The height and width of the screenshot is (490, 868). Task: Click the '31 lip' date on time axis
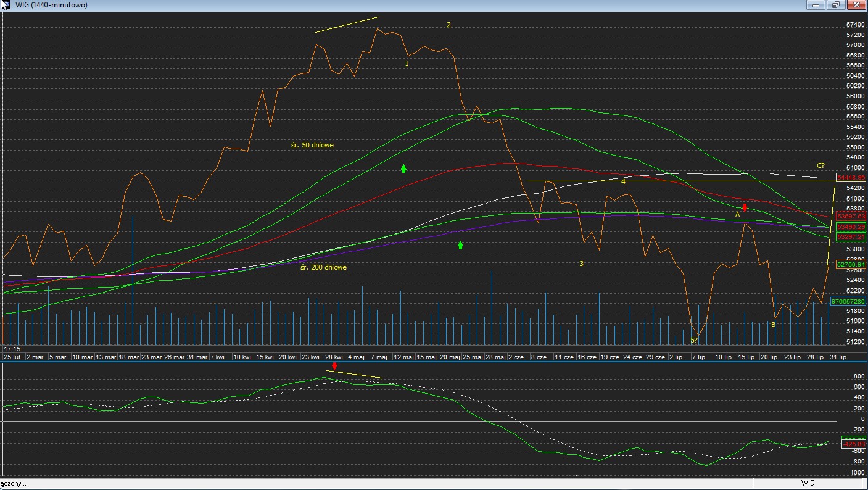(837, 357)
